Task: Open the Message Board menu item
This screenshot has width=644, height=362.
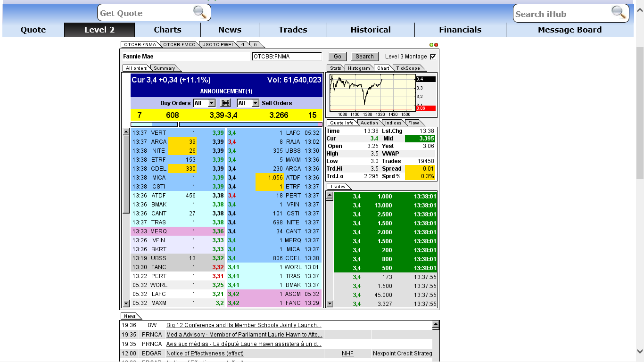Action: click(570, 30)
